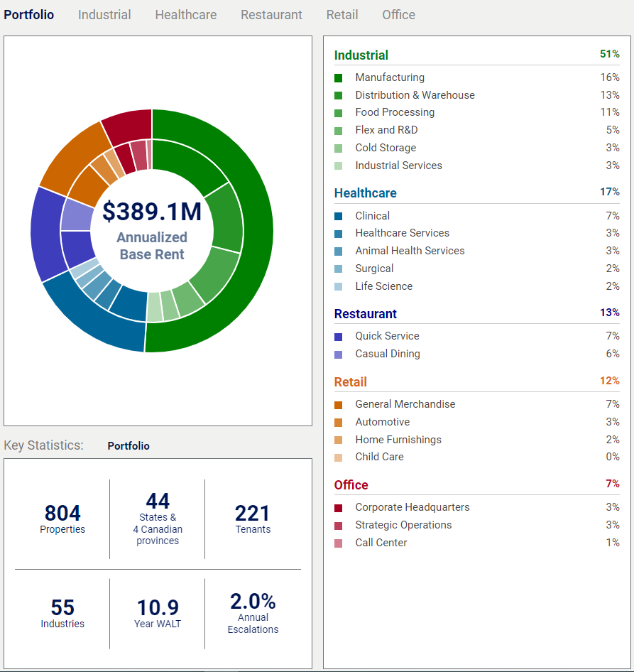Screen dimensions: 634x672
Task: Click the Clinical blue legend swatch
Action: [x=339, y=217]
